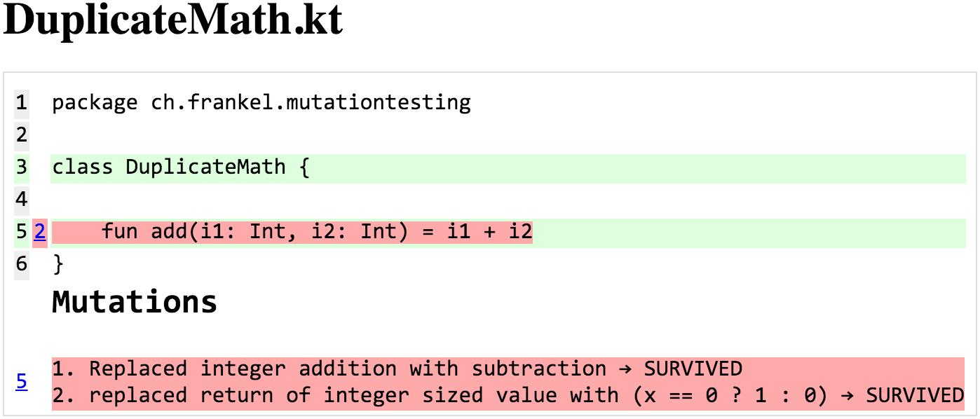The height and width of the screenshot is (419, 980).
Task: Select line number 6 in the gutter
Action: 22,264
